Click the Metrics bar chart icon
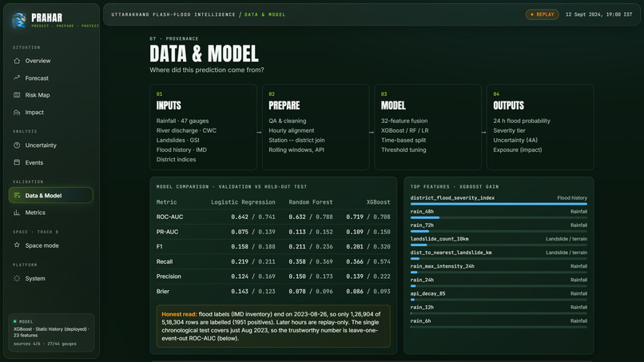 click(17, 213)
